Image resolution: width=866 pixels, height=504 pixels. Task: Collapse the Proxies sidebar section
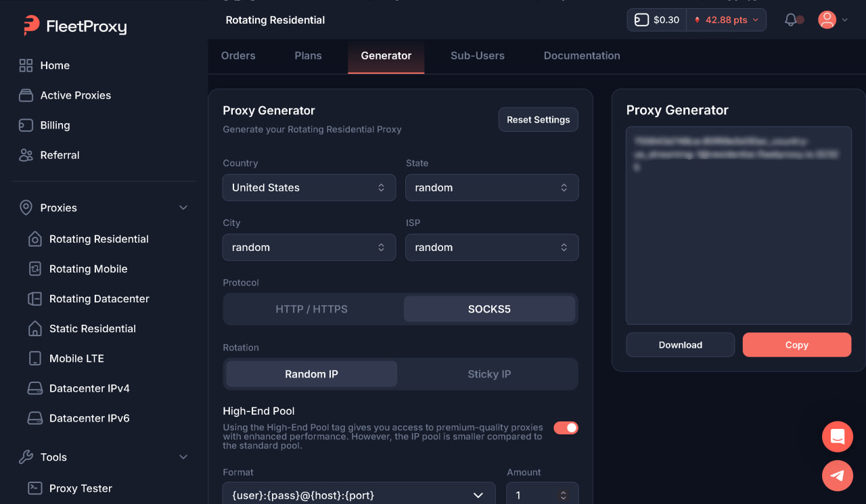pyautogui.click(x=183, y=208)
